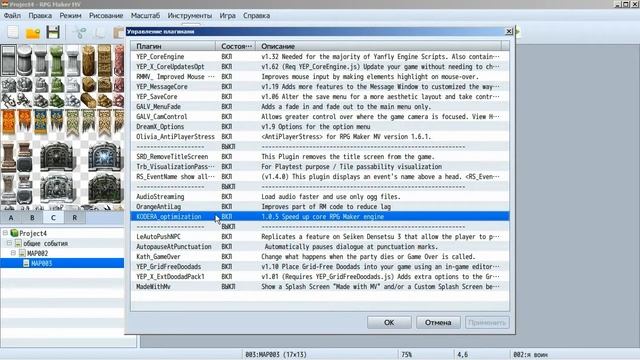Select the YEP_X_ExtDoodadPack1 plugin row
This screenshot has width=640, height=360.
point(320,276)
